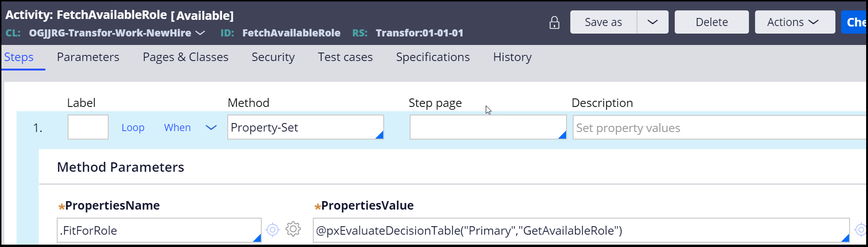Switch to the Parameters tab
868x247 pixels.
click(88, 57)
